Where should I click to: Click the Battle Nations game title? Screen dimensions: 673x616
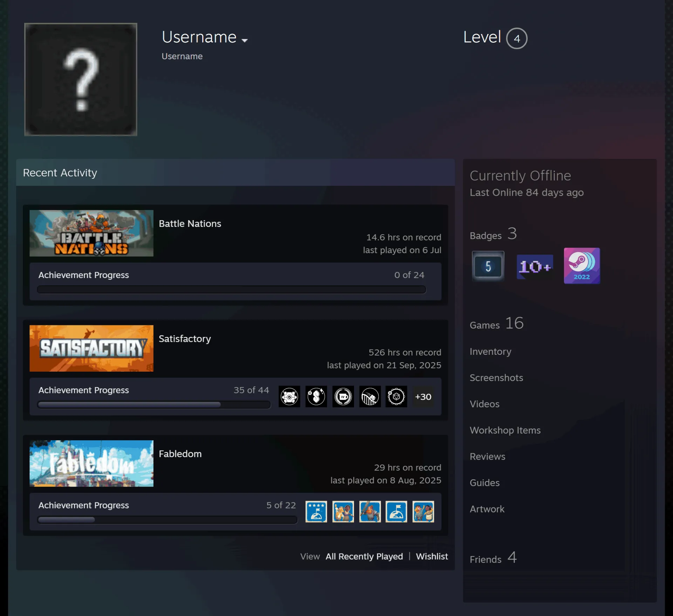tap(190, 224)
